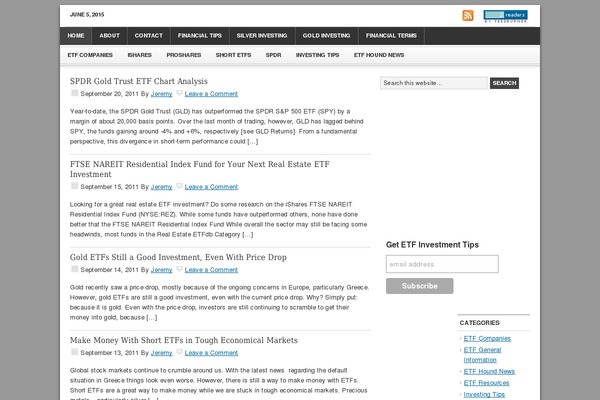Viewport: 600px width, 400px height.
Task: Open Investing Tips category link
Action: point(484,394)
